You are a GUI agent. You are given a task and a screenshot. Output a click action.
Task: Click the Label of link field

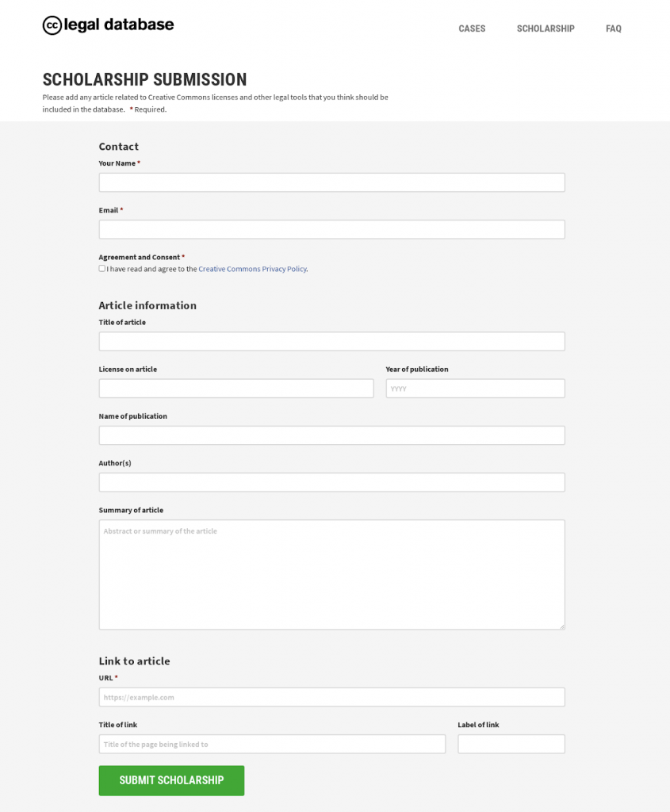click(x=511, y=744)
